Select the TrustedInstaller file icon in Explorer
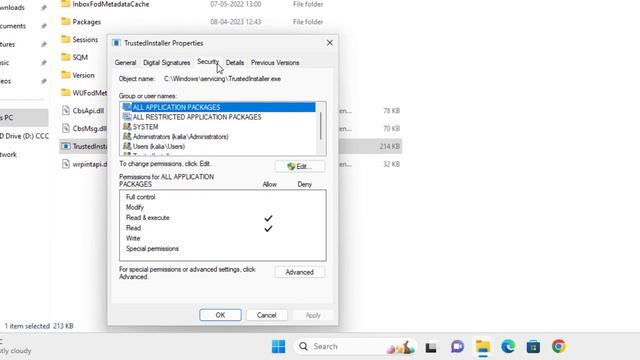This screenshot has height=360, width=640. click(x=66, y=146)
